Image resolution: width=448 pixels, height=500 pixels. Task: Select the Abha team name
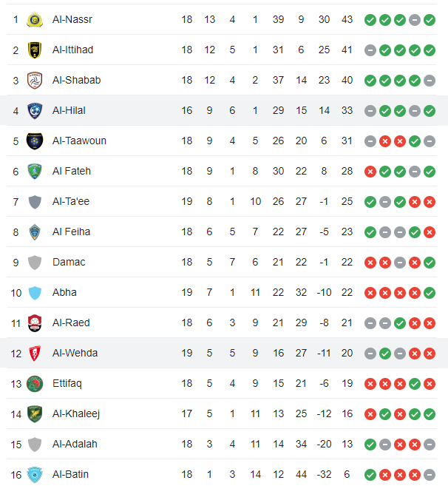64,292
